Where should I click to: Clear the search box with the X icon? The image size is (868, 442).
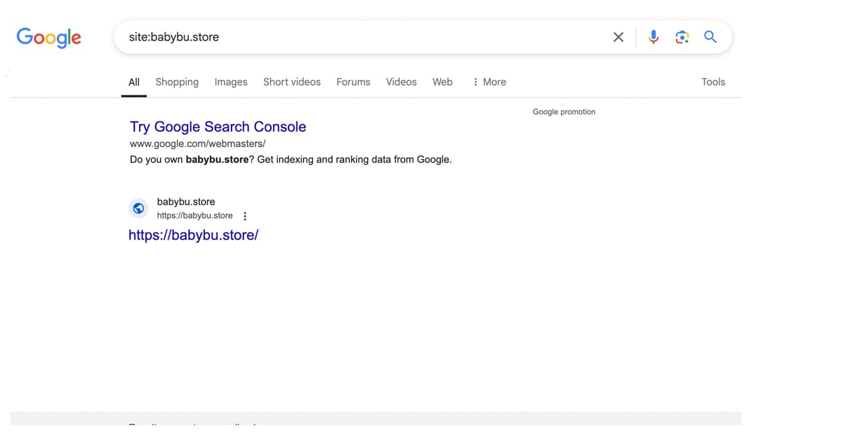click(618, 37)
